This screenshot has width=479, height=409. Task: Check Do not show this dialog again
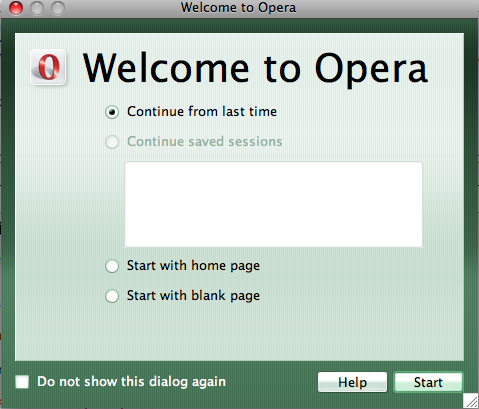point(22,382)
